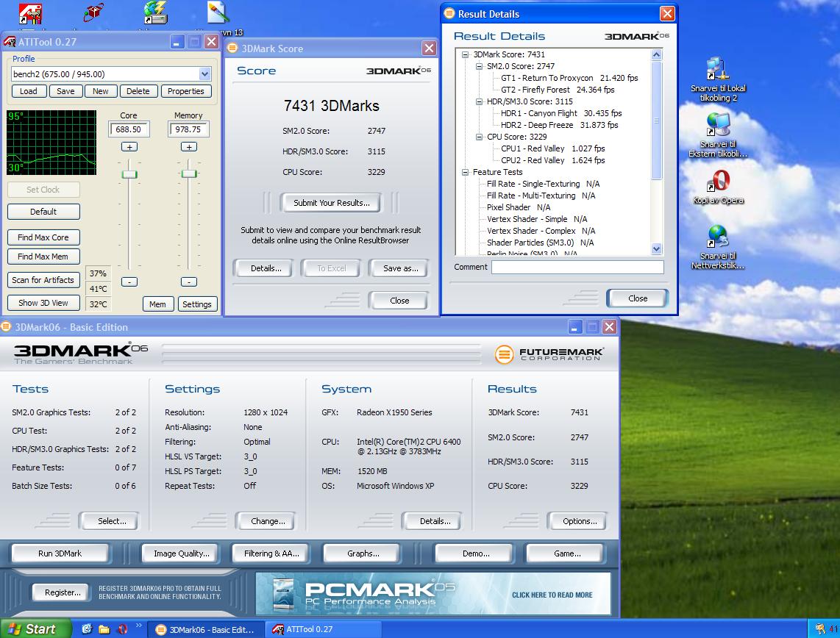Switch to ATITool 0.27 taskbar item
The width and height of the screenshot is (840, 638).
323,629
